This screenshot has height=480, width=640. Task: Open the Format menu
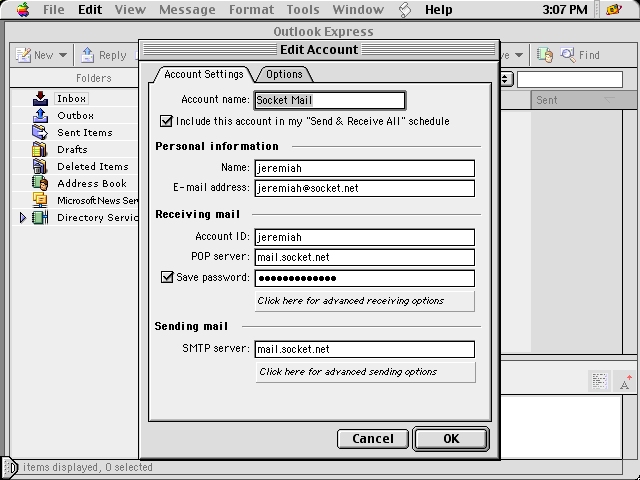251,9
